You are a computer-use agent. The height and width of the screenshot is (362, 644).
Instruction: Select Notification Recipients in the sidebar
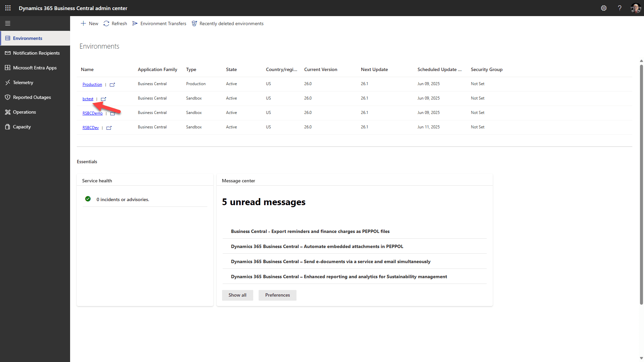(36, 53)
